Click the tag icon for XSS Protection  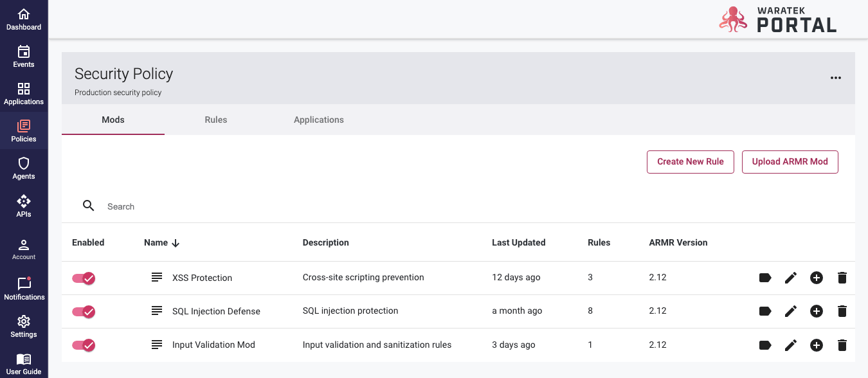tap(764, 278)
